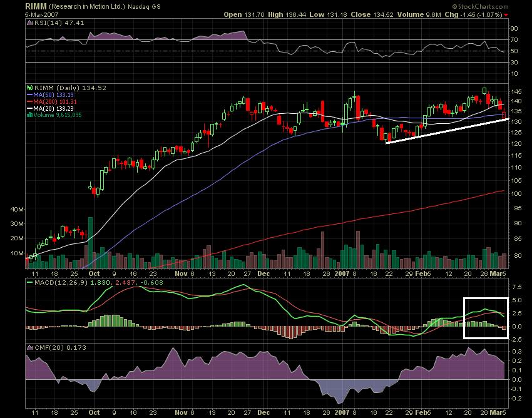Click the 20M label on the volume axis
The height and width of the screenshot is (418, 532).
pos(18,238)
